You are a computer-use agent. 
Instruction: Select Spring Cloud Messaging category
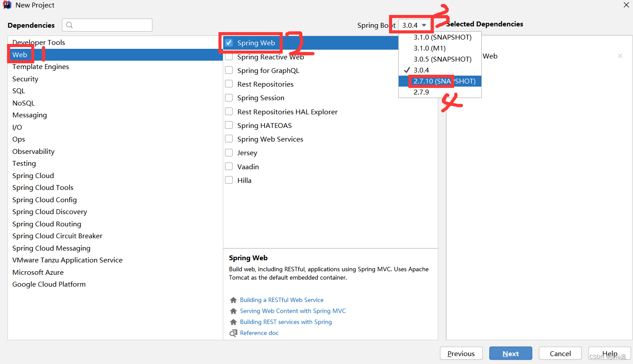tap(115, 248)
